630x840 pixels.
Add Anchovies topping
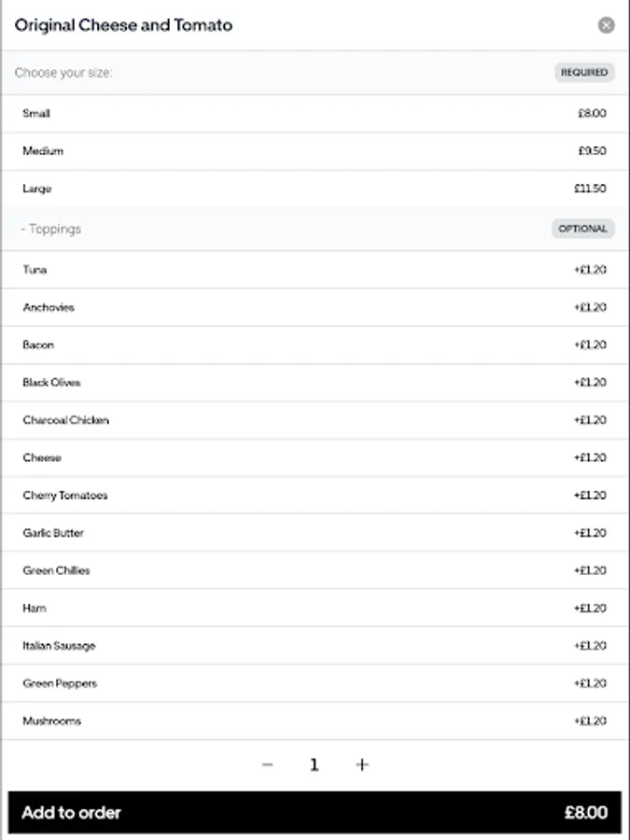pyautogui.click(x=315, y=307)
